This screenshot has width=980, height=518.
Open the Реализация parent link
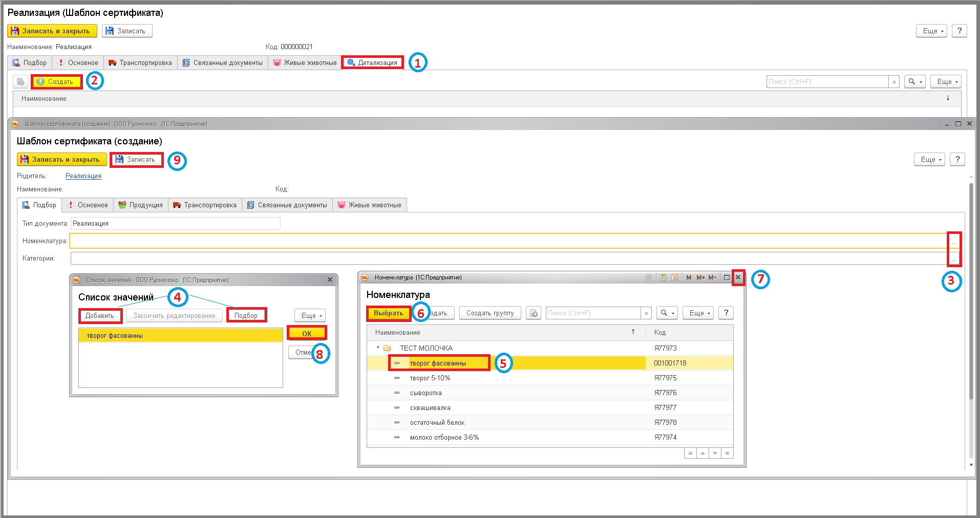pos(83,176)
